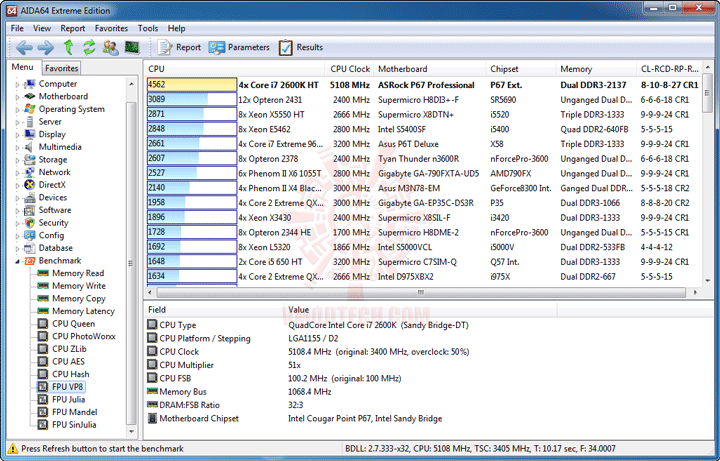This screenshot has width=720, height=461.
Task: Click the results list horizontal scrollbar
Action: pyautogui.click(x=421, y=292)
